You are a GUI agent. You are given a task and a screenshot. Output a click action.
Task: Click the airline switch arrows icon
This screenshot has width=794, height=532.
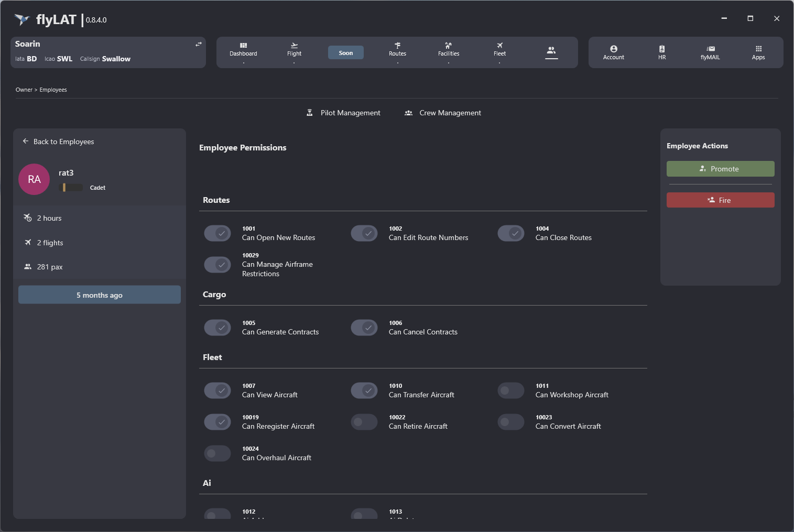click(199, 45)
